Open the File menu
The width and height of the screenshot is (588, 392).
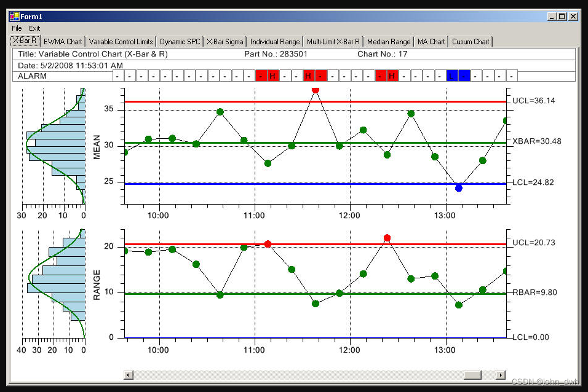[16, 28]
